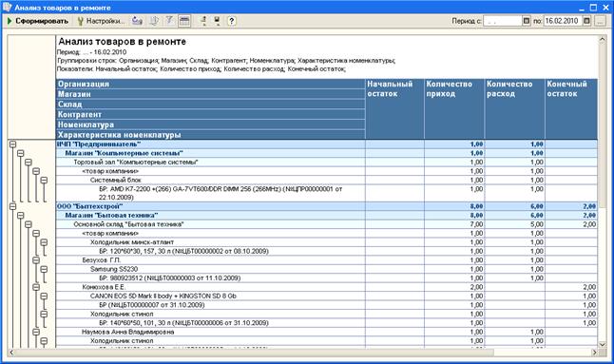Viewport: 614px width, 364px height.
Task: Click the chart diagram toolbar icon
Action: pyautogui.click(x=154, y=21)
